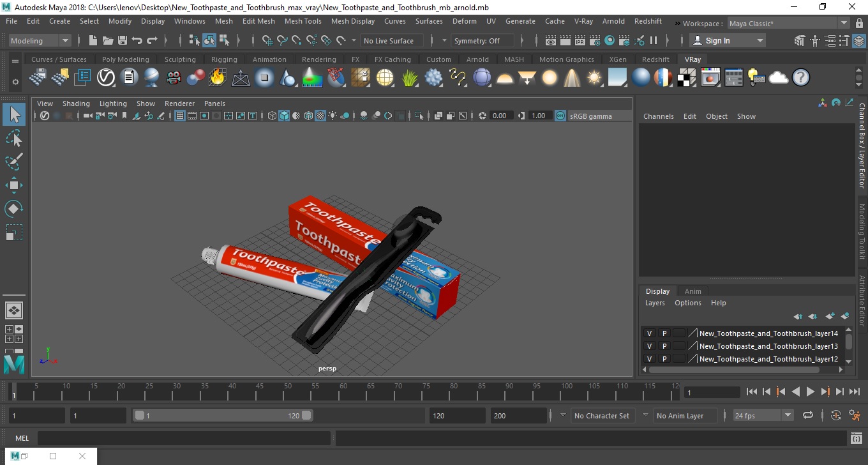Viewport: 868px width, 465px height.
Task: Click the MEL command input field
Action: pyautogui.click(x=184, y=438)
